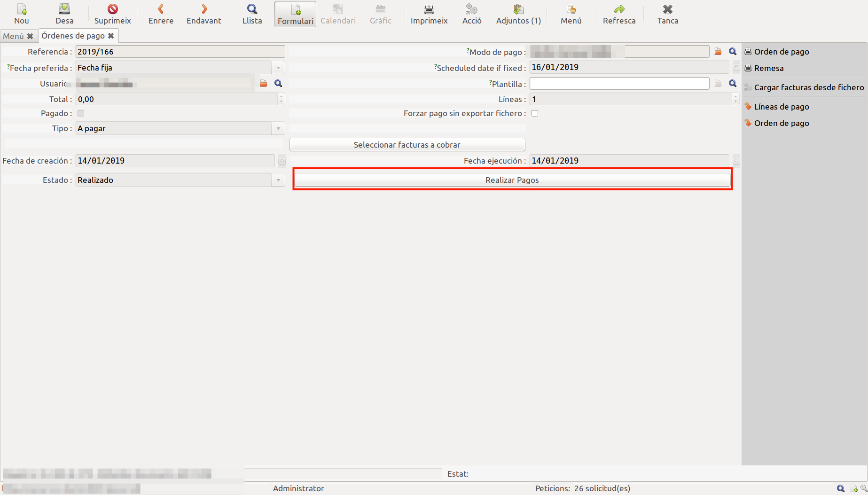
Task: Switch to Llista view
Action: click(x=252, y=14)
